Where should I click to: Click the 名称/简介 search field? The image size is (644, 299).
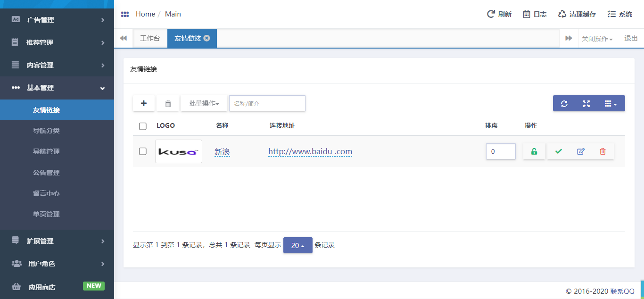pyautogui.click(x=267, y=103)
